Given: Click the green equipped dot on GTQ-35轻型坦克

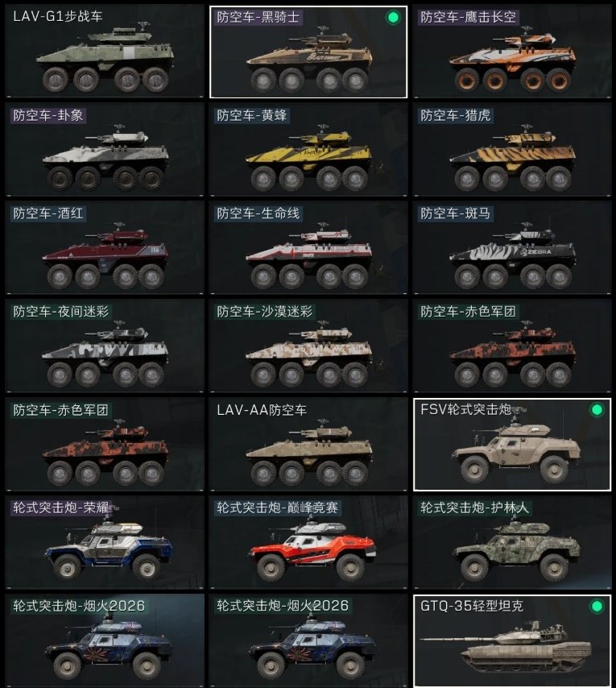Looking at the screenshot, I should 597,607.
